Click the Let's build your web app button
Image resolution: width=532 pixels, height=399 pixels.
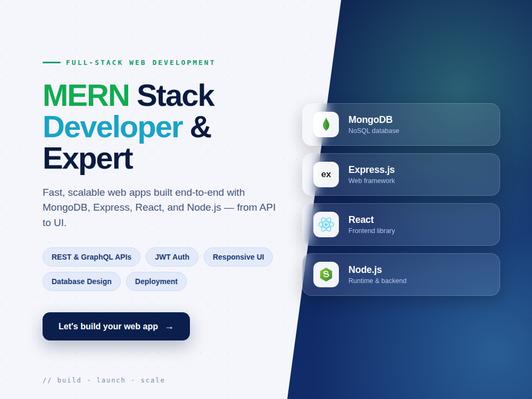[x=116, y=327]
